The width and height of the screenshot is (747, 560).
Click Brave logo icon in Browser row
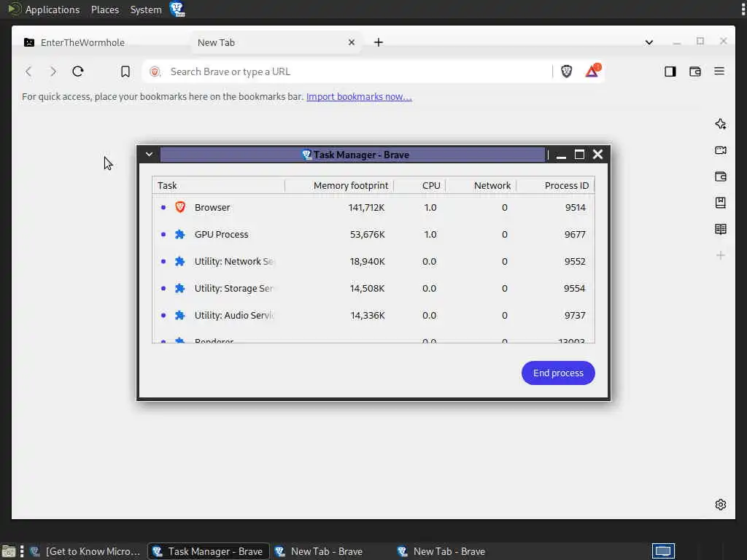[x=180, y=207]
